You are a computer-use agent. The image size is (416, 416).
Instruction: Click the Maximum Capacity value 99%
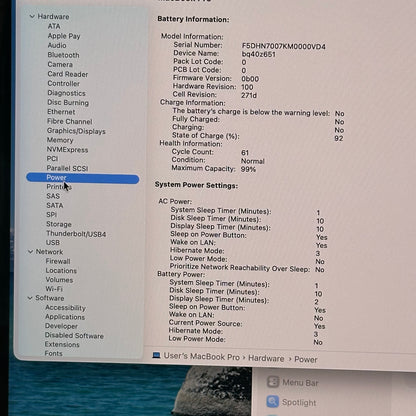coord(248,169)
